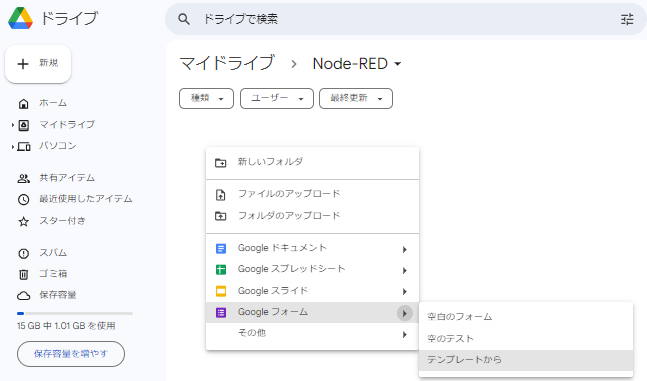Click the new folder icon in menu
647x381 pixels.
(x=221, y=163)
